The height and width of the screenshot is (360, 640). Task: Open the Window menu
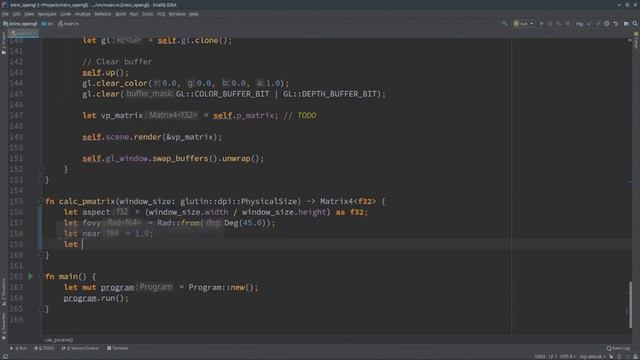pyautogui.click(x=177, y=14)
